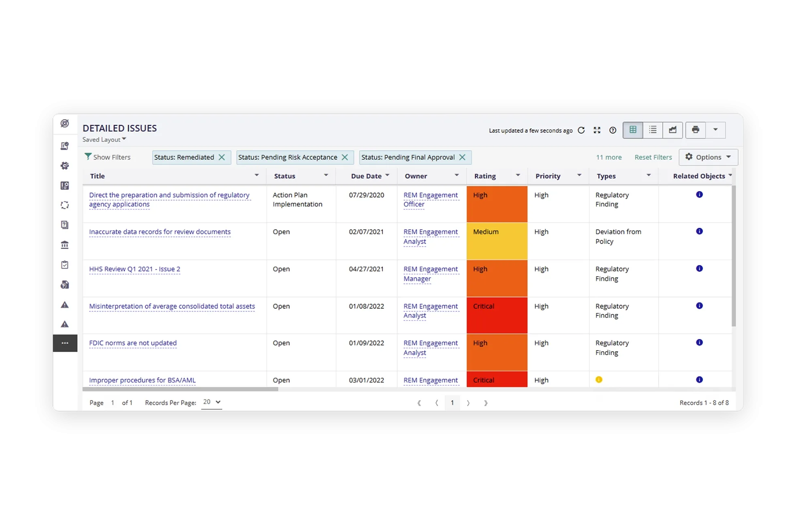The height and width of the screenshot is (532, 800).
Task: Click the refresh icon beside last updated
Action: [x=581, y=130]
